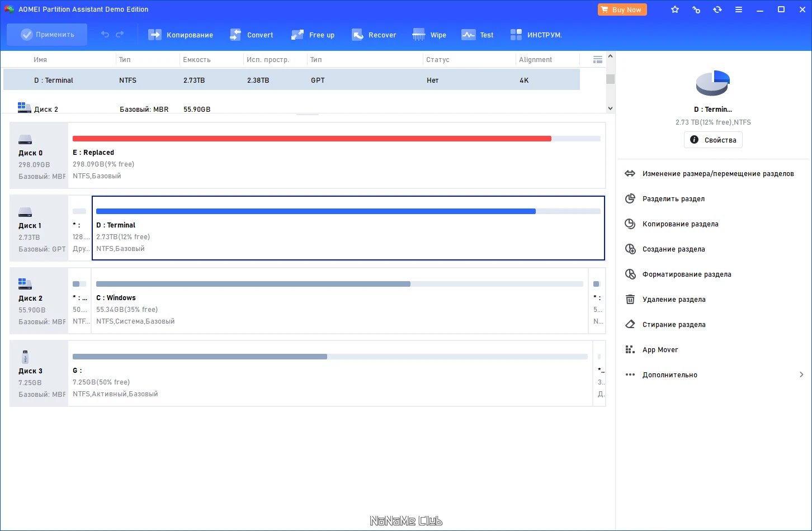Open the hamburger menu in the title bar
This screenshot has height=531, width=812.
pyautogui.click(x=739, y=10)
